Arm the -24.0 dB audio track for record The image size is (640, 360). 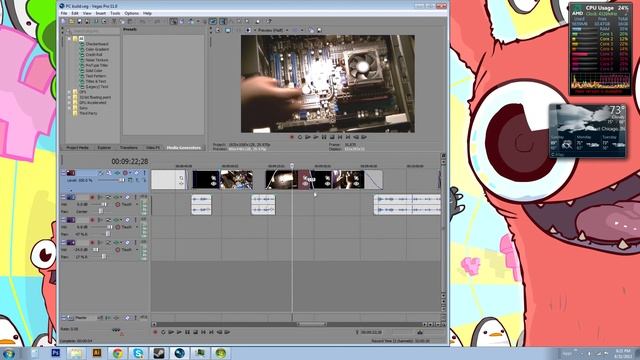pos(92,242)
